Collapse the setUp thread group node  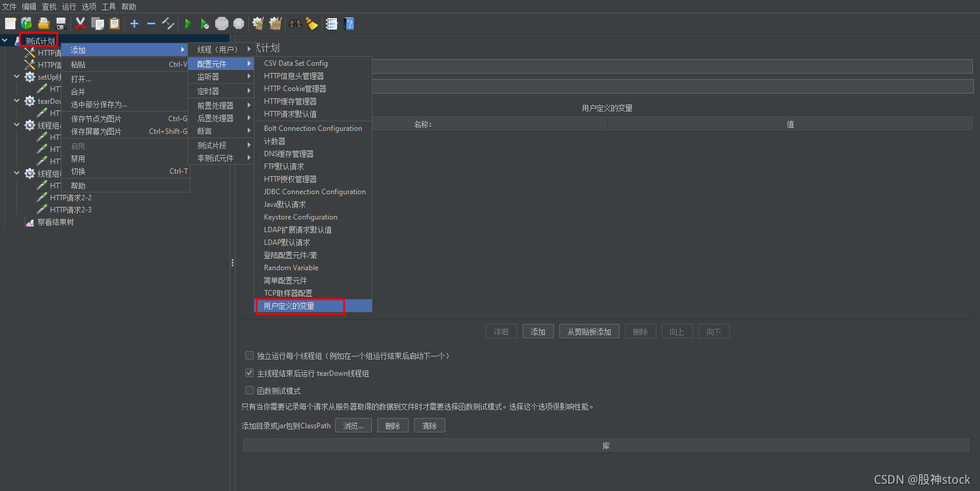coord(17,77)
